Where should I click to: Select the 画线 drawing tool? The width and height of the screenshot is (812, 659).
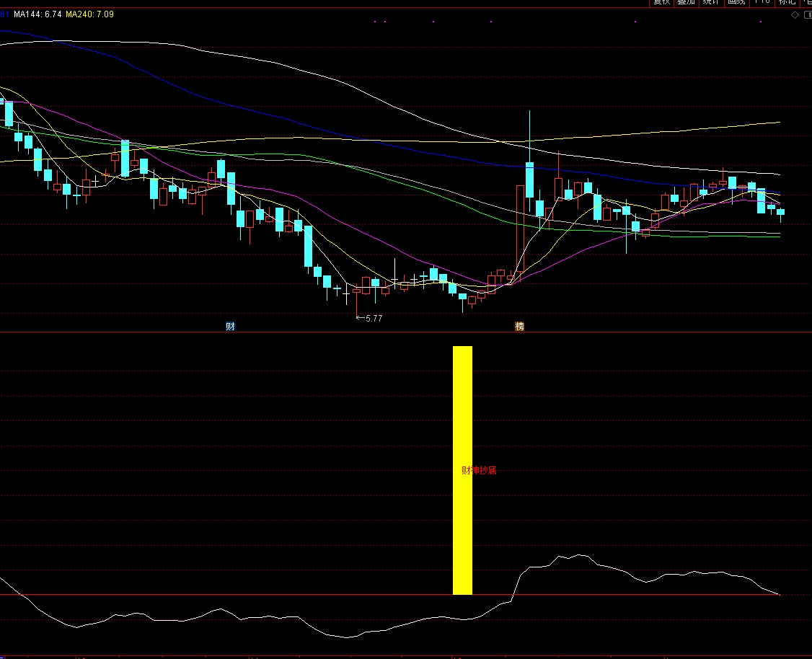tap(736, 2)
